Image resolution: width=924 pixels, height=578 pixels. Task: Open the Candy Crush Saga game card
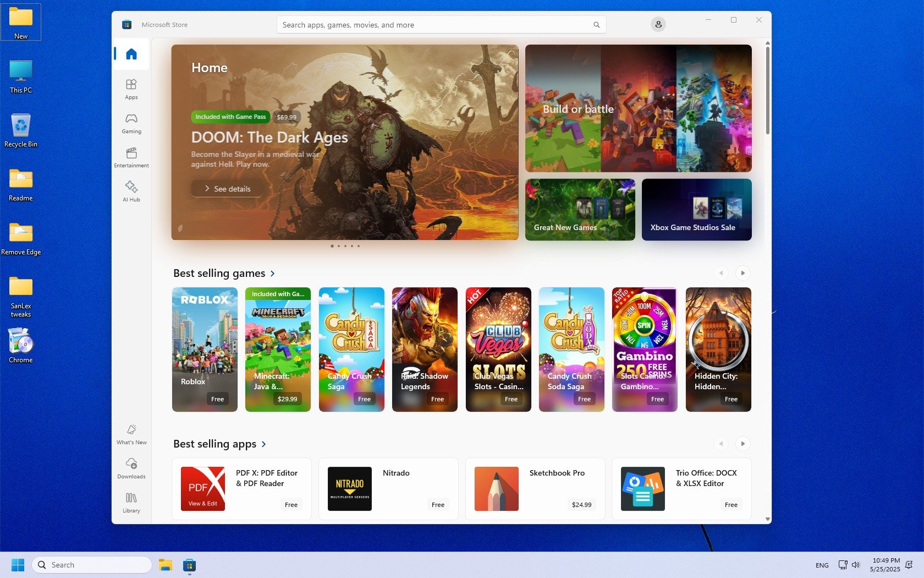click(351, 350)
